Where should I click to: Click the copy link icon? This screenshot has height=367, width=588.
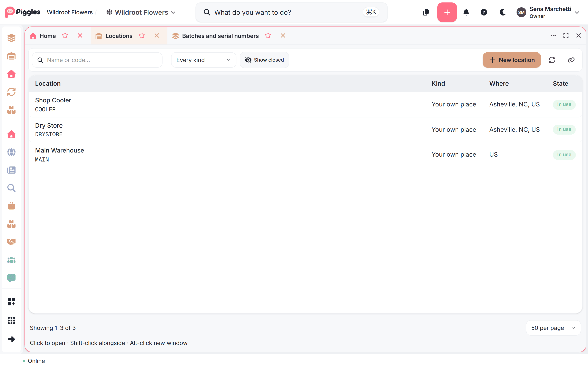point(571,60)
